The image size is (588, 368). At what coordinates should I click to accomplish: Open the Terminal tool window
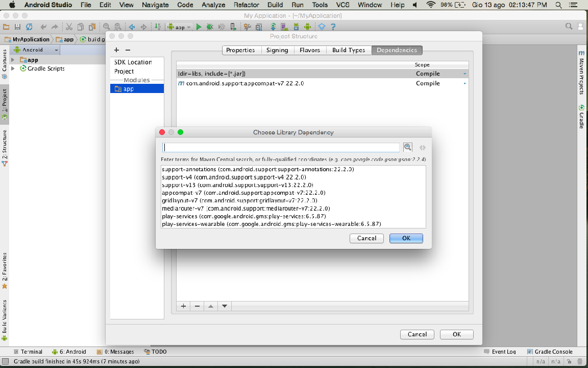pos(28,352)
